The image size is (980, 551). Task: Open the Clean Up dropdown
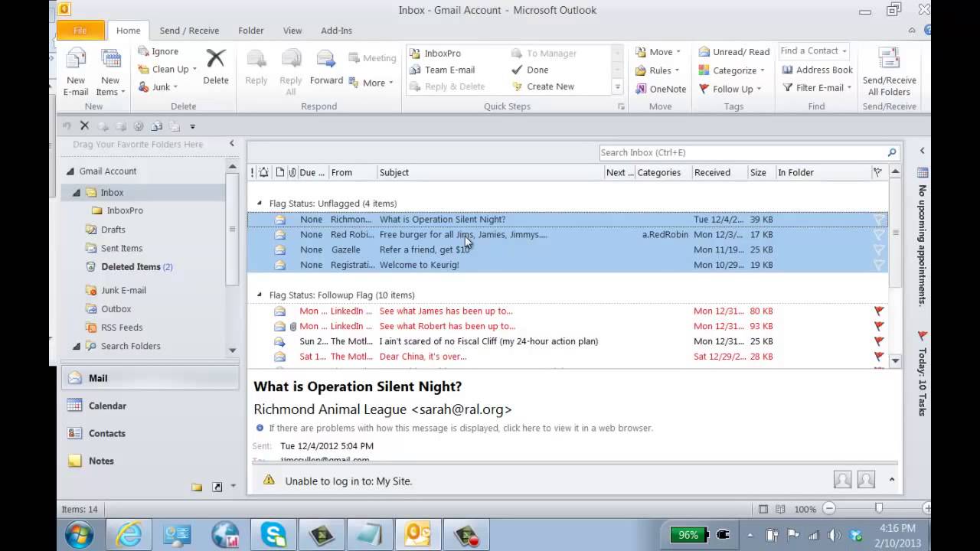(167, 69)
